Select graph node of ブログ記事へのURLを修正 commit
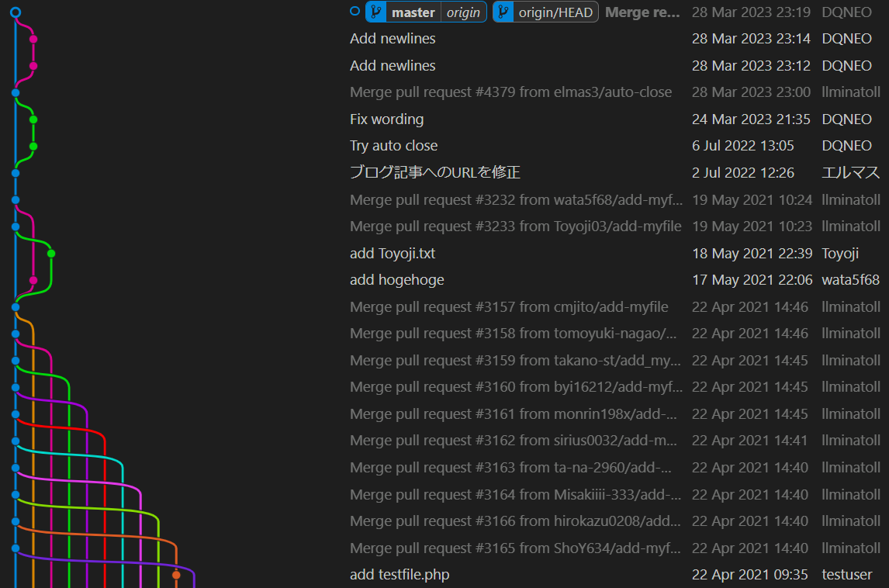This screenshot has width=889, height=588. 16,173
